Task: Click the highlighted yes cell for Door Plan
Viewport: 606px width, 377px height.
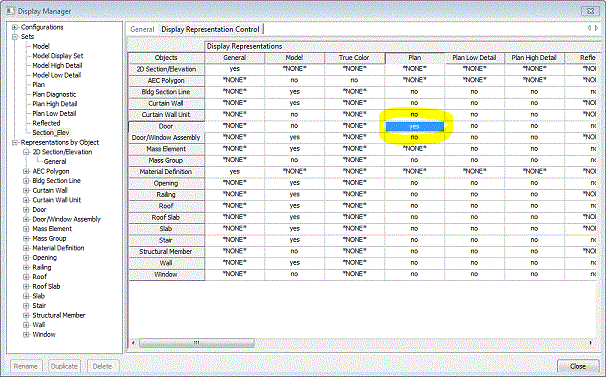Action: 415,126
